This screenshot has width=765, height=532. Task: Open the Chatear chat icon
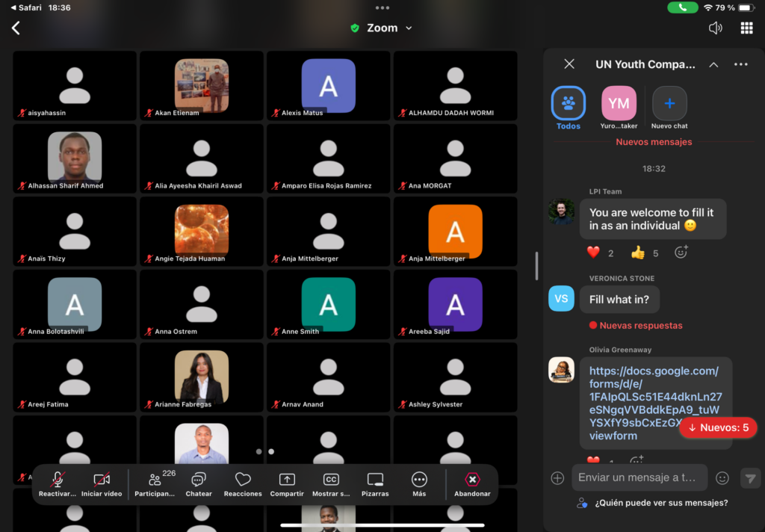[199, 483]
